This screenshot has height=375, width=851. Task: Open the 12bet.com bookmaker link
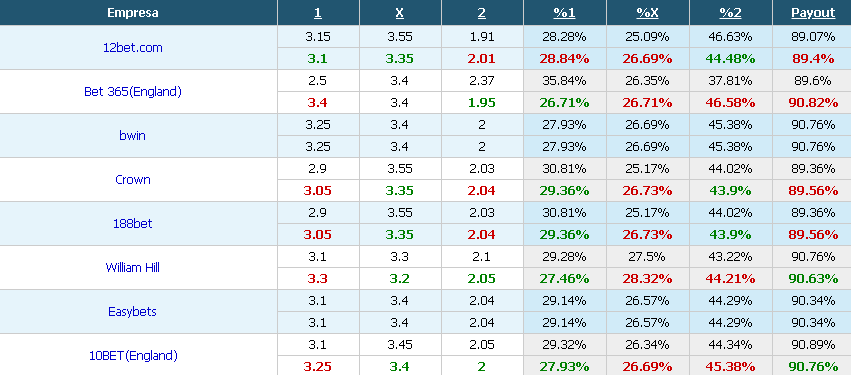132,48
